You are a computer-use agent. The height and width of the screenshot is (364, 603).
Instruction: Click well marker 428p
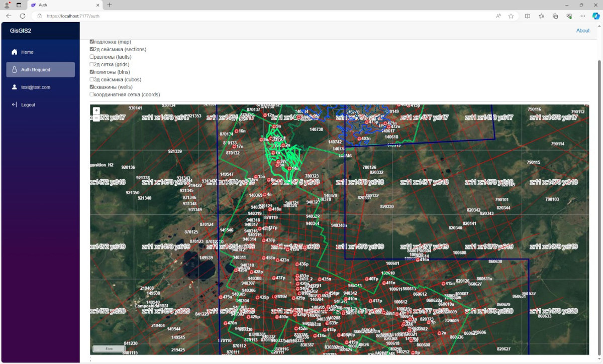[x=252, y=272]
